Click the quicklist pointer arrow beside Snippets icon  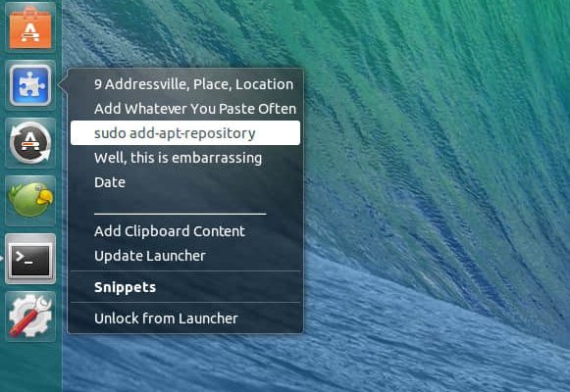[x=63, y=85]
